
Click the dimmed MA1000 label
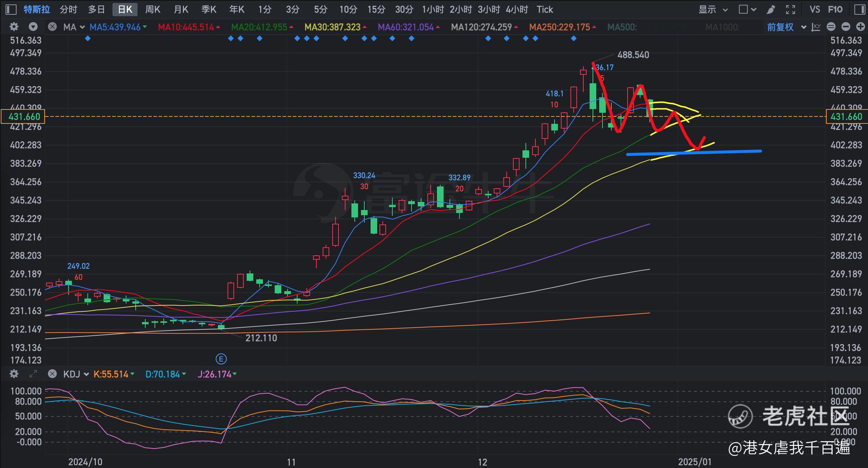pyautogui.click(x=722, y=27)
